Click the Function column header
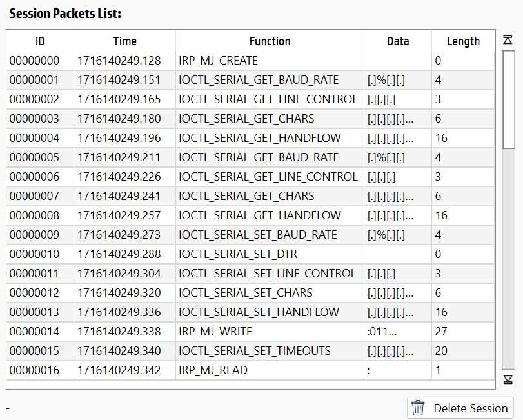This screenshot has height=420, width=523. click(x=270, y=41)
